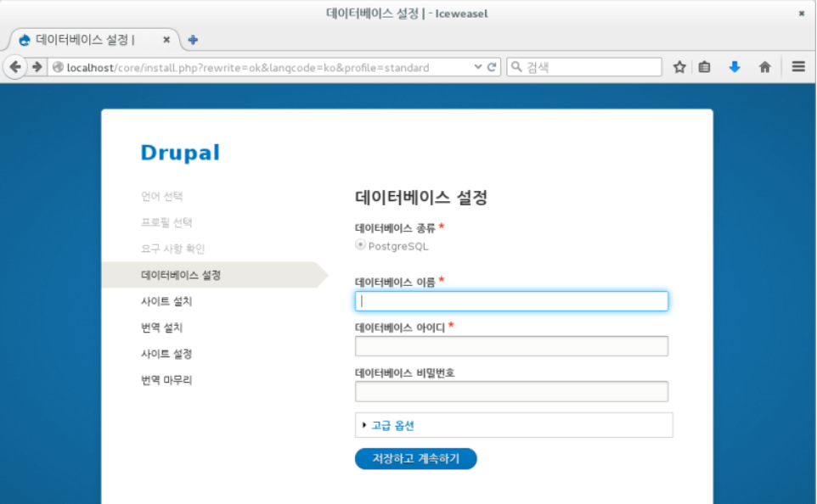Go to the home page icon
The image size is (817, 504).
[x=765, y=67]
